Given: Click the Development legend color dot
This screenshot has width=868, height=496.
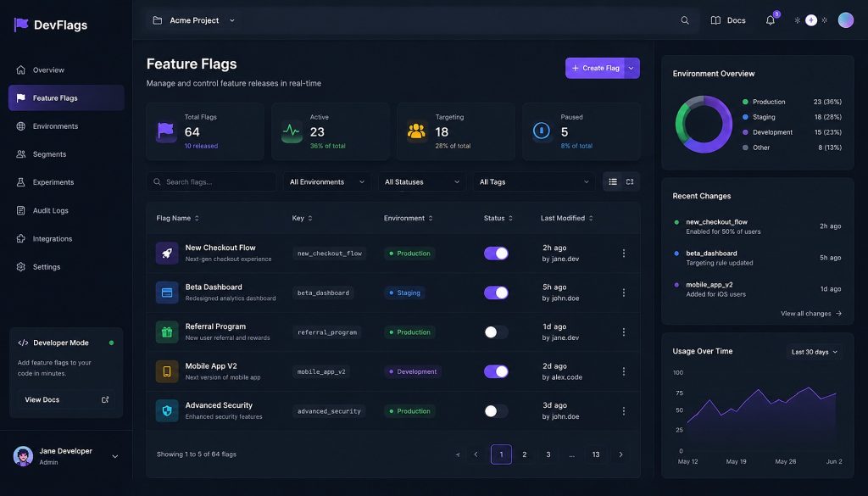Looking at the screenshot, I should coord(745,132).
